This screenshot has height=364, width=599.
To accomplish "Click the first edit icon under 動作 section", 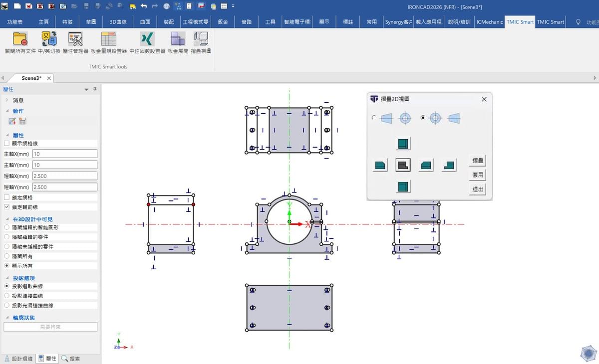I will click(12, 121).
